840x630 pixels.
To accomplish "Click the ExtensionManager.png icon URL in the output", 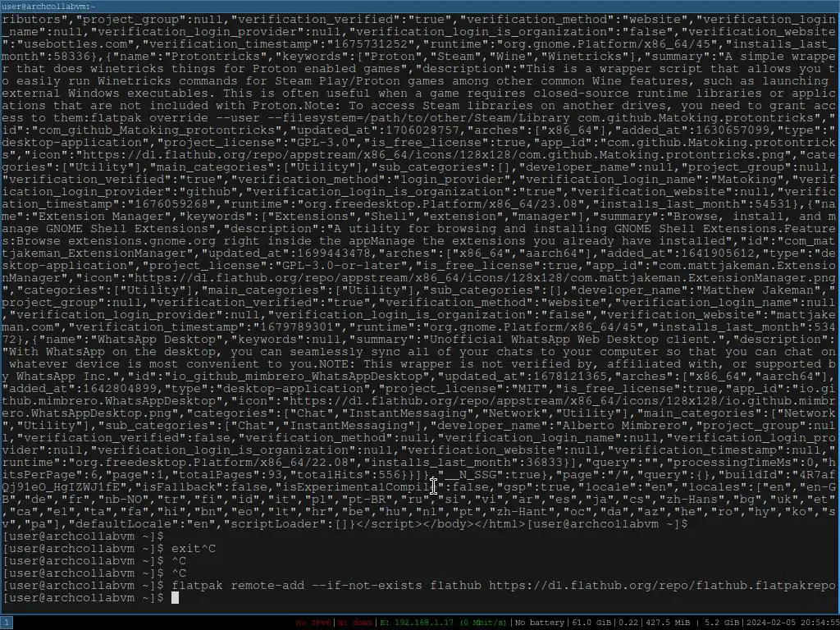I will pos(484,278).
